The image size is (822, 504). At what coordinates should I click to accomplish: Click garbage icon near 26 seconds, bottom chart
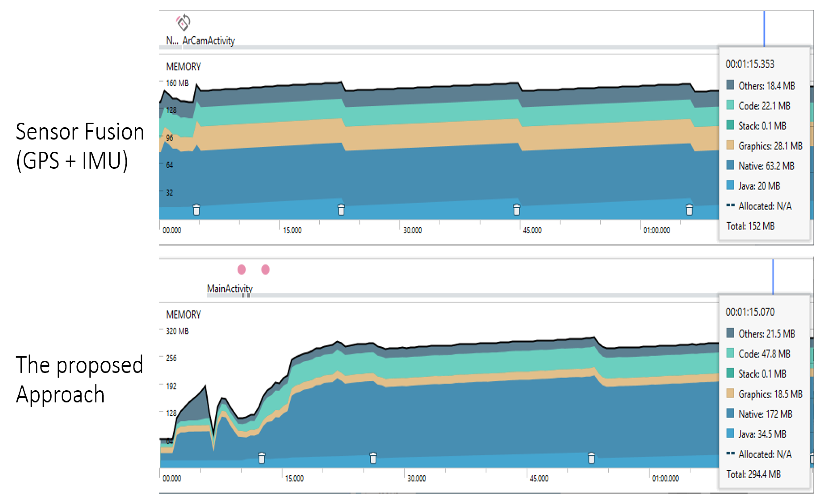(373, 458)
